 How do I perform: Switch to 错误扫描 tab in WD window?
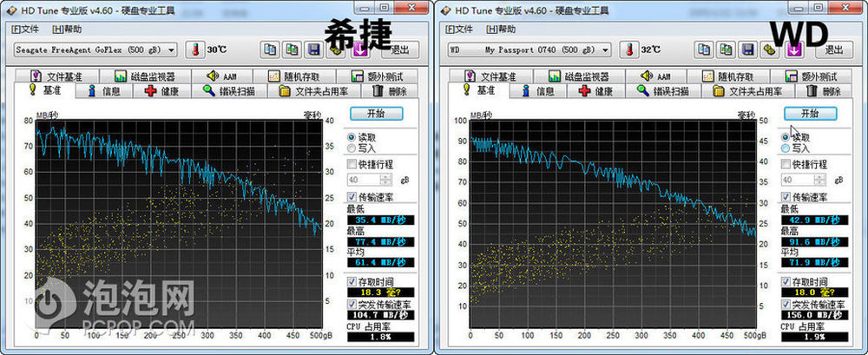pos(662,91)
